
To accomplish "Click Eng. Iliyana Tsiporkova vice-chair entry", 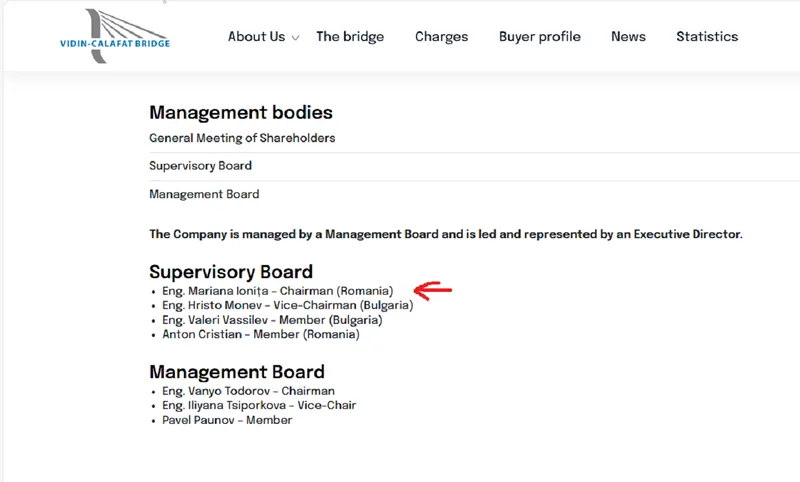I will click(259, 405).
